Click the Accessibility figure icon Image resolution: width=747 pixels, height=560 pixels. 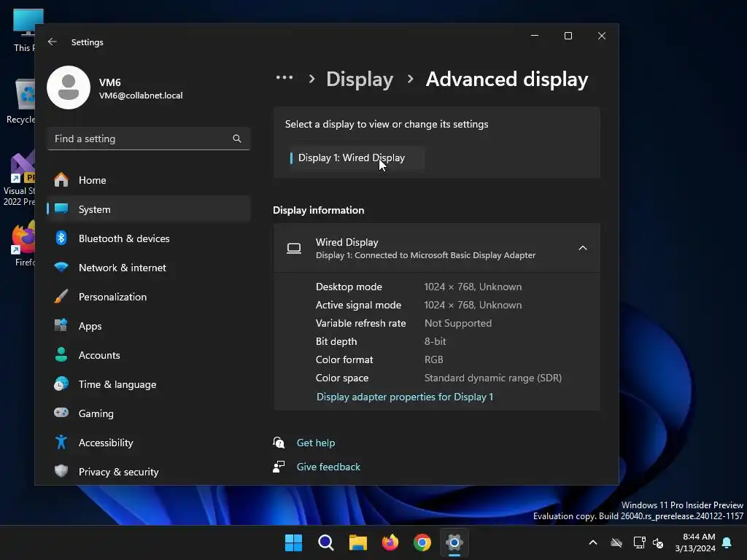click(x=61, y=443)
